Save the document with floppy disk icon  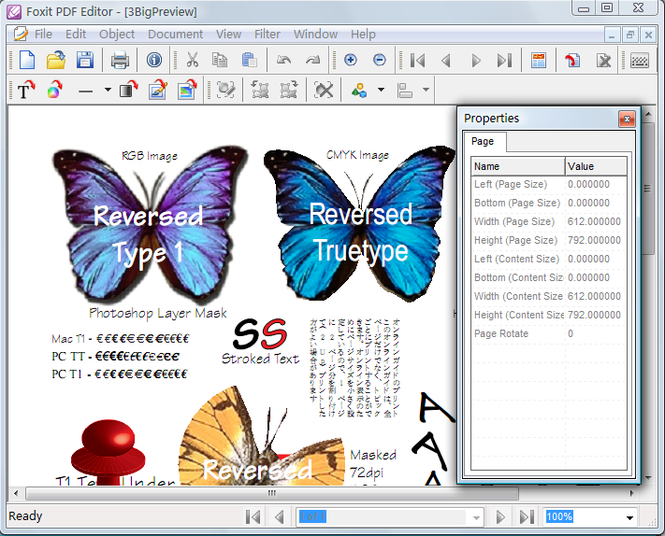85,60
